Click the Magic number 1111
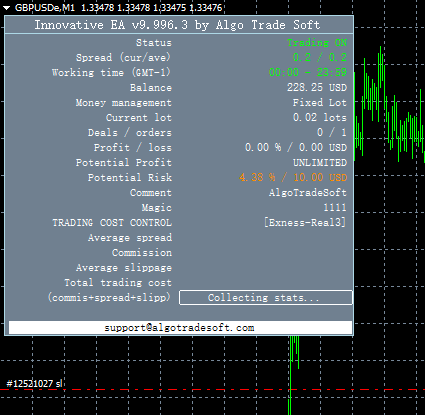 335,208
